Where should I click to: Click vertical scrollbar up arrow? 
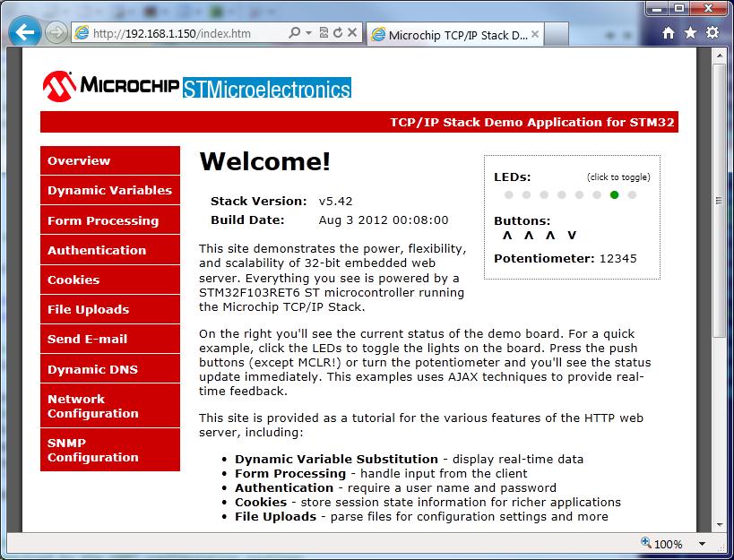coord(720,56)
